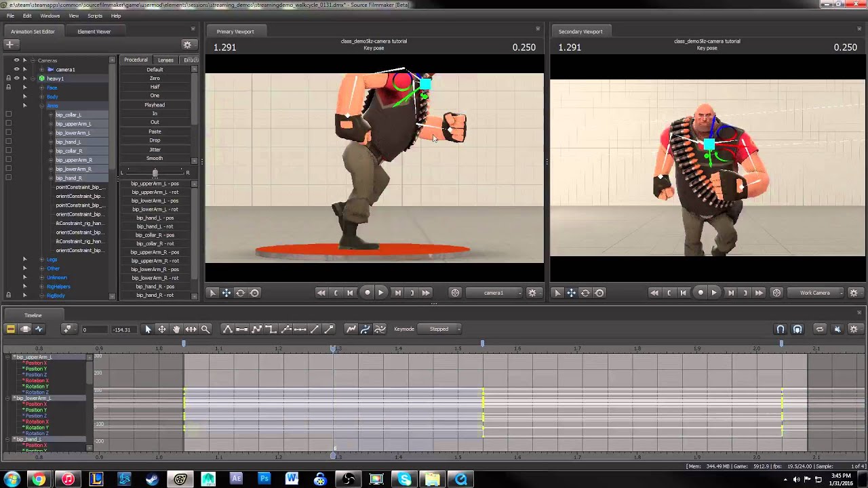Open Google Chrome from the taskbar

[x=39, y=479]
